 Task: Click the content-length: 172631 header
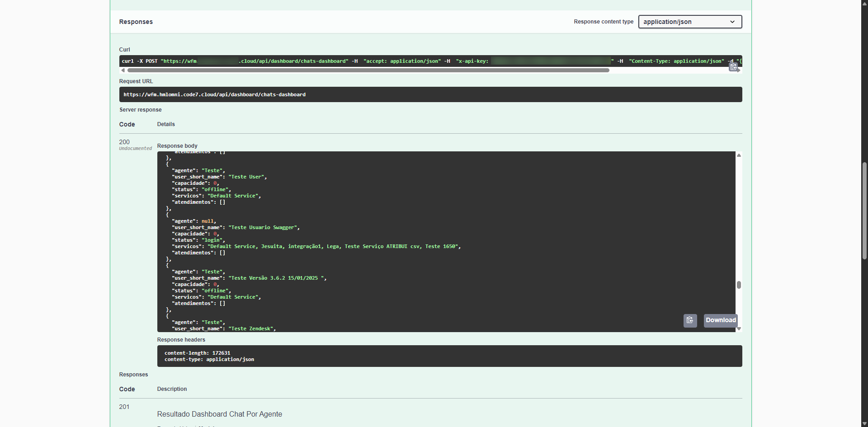point(197,353)
